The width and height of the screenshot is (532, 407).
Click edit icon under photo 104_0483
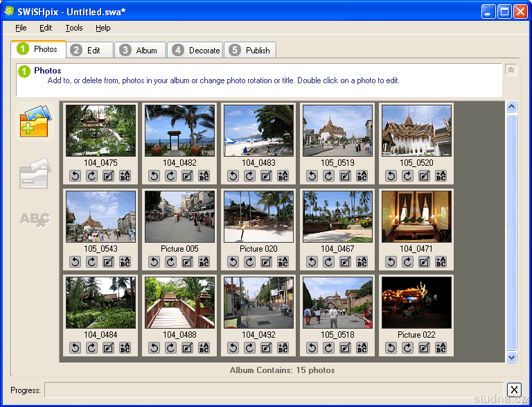(266, 175)
